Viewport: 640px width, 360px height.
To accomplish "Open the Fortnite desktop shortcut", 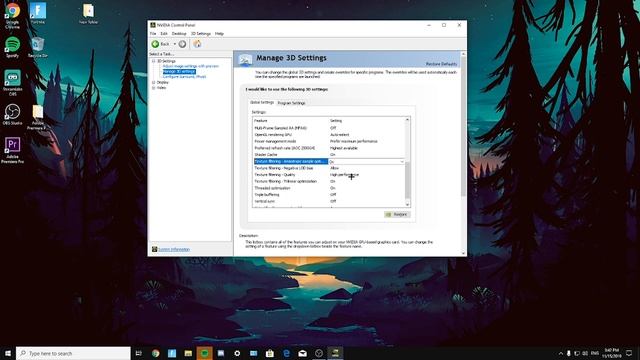I will point(38,13).
